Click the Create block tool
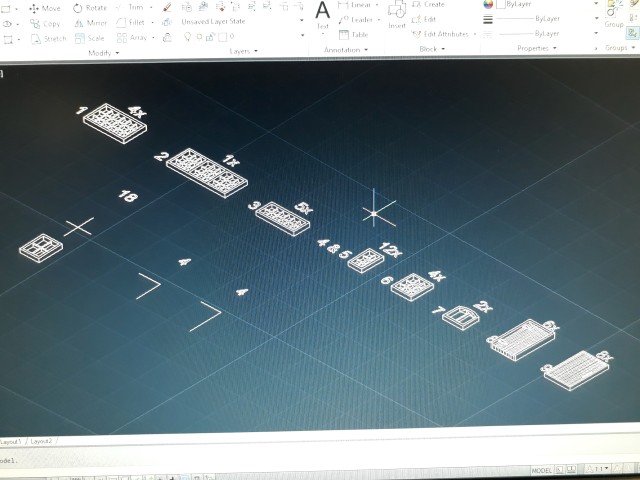Viewport: 640px width, 480px height. point(428,4)
